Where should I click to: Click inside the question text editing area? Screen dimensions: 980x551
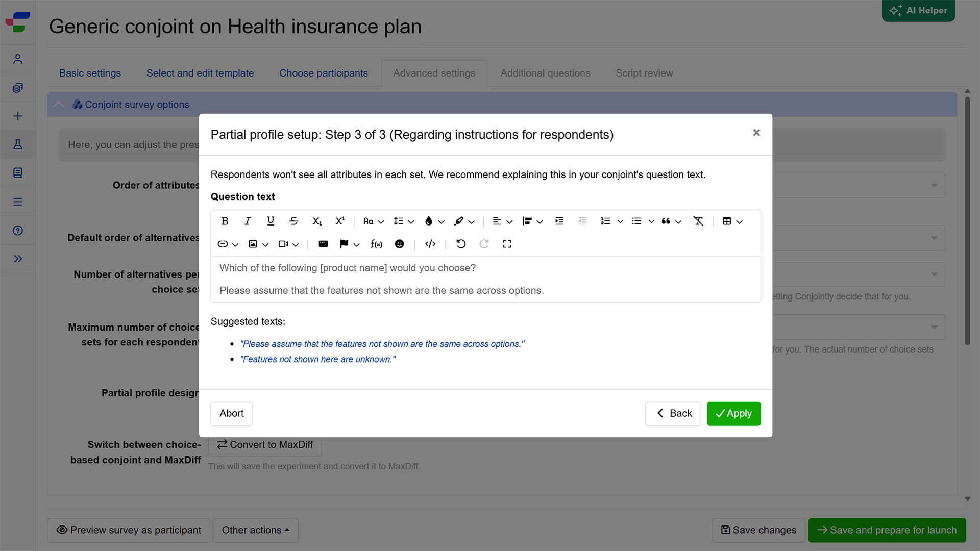pos(485,279)
